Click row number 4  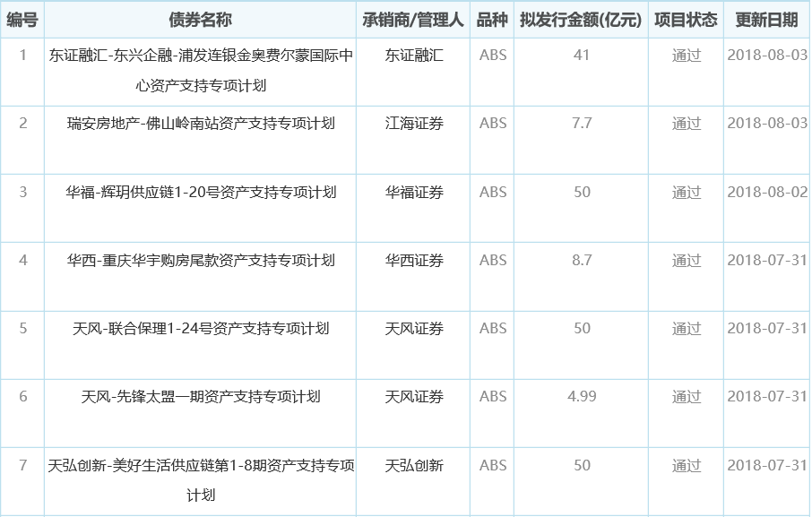(22, 260)
